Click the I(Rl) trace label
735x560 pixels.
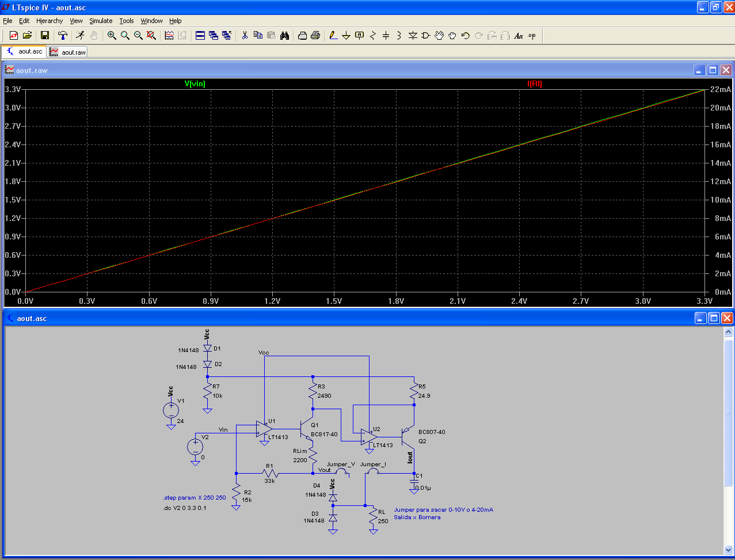click(x=535, y=84)
